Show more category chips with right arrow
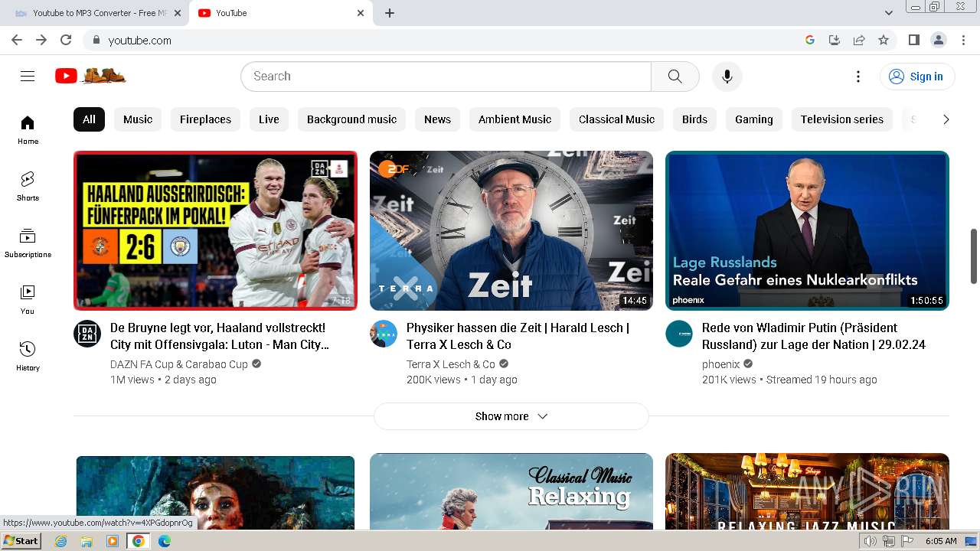 946,119
